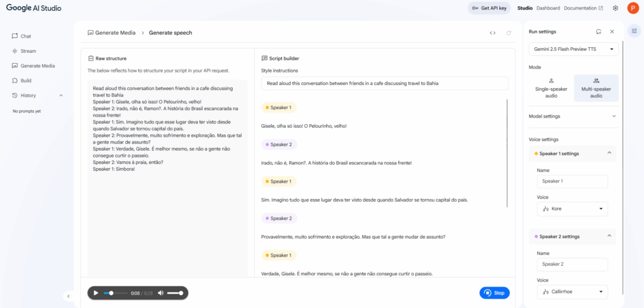Collapse the left sidebar arrow

point(69,296)
